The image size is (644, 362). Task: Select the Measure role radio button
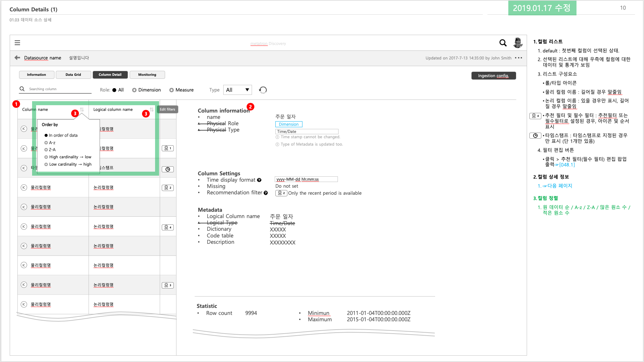click(x=171, y=90)
